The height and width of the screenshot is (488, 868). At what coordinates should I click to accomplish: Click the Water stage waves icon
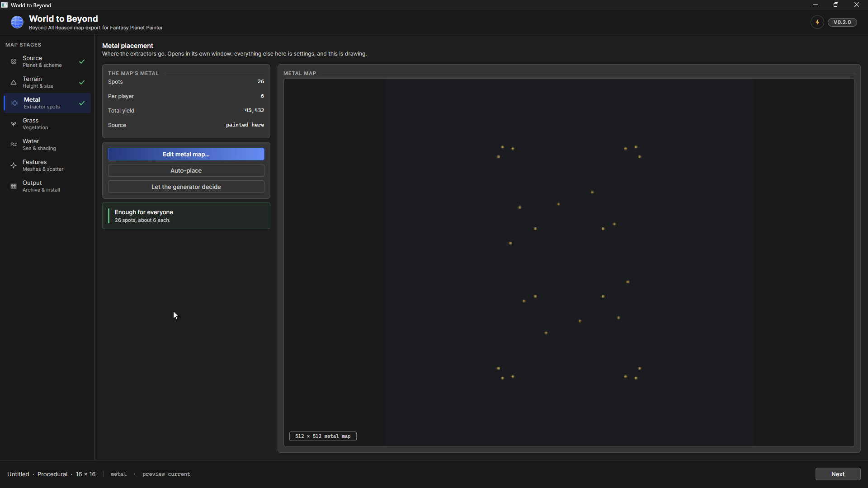click(14, 145)
